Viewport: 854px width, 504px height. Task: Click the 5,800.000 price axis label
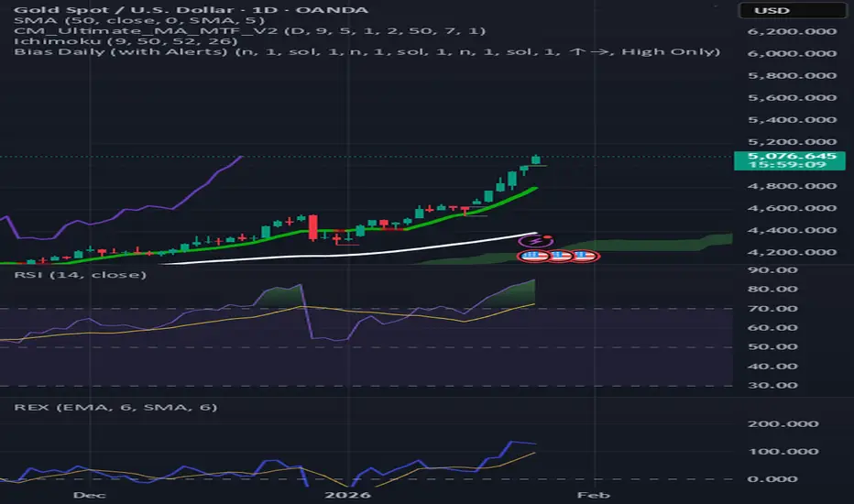pyautogui.click(x=792, y=76)
